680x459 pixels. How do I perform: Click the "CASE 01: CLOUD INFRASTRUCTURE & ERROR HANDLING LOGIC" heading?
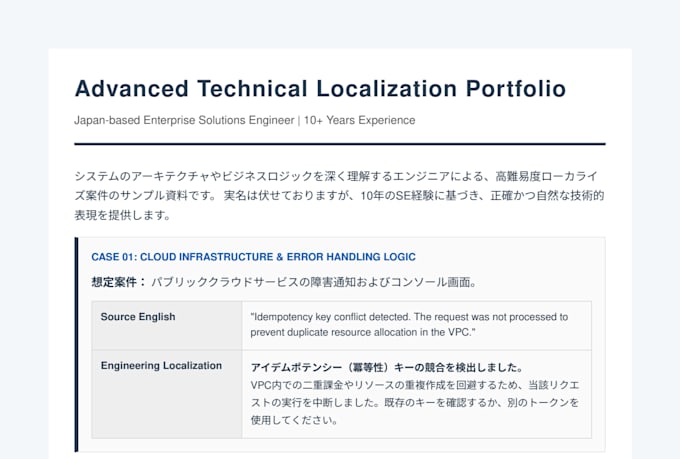pos(253,257)
